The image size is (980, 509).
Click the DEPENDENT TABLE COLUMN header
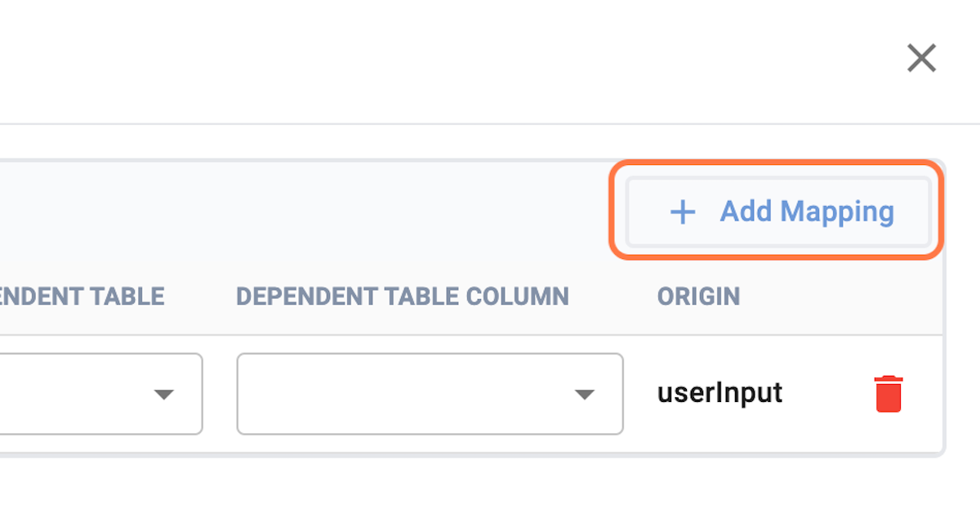(x=402, y=296)
